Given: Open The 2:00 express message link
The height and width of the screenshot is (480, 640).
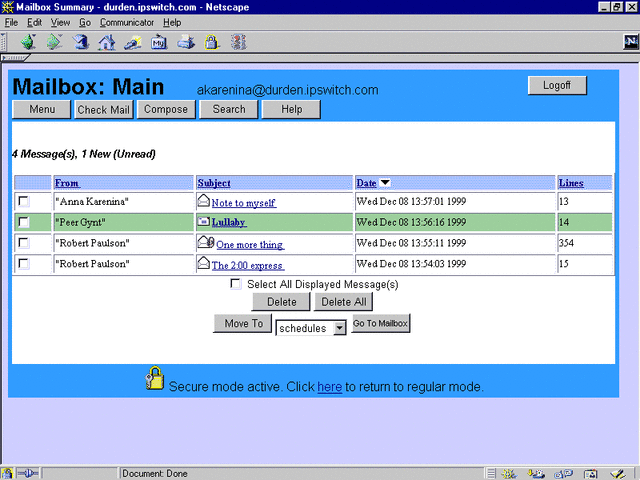Looking at the screenshot, I should 247,265.
